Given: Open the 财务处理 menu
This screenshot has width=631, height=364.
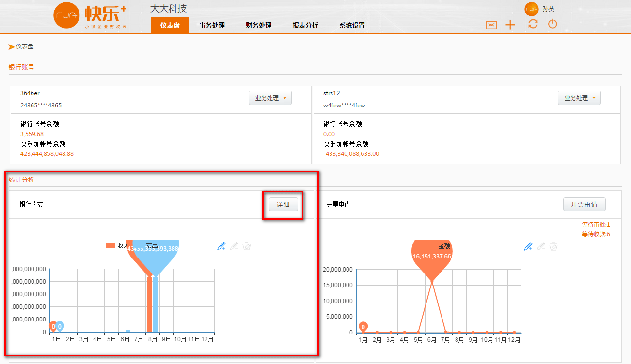Looking at the screenshot, I should [259, 25].
